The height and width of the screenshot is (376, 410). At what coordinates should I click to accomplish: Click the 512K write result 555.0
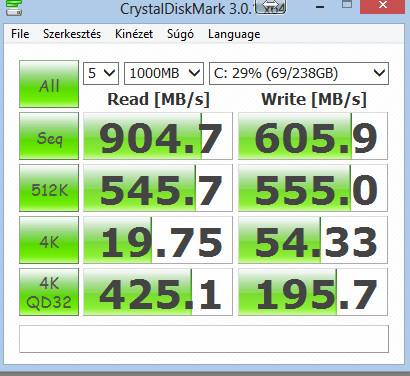(x=313, y=188)
